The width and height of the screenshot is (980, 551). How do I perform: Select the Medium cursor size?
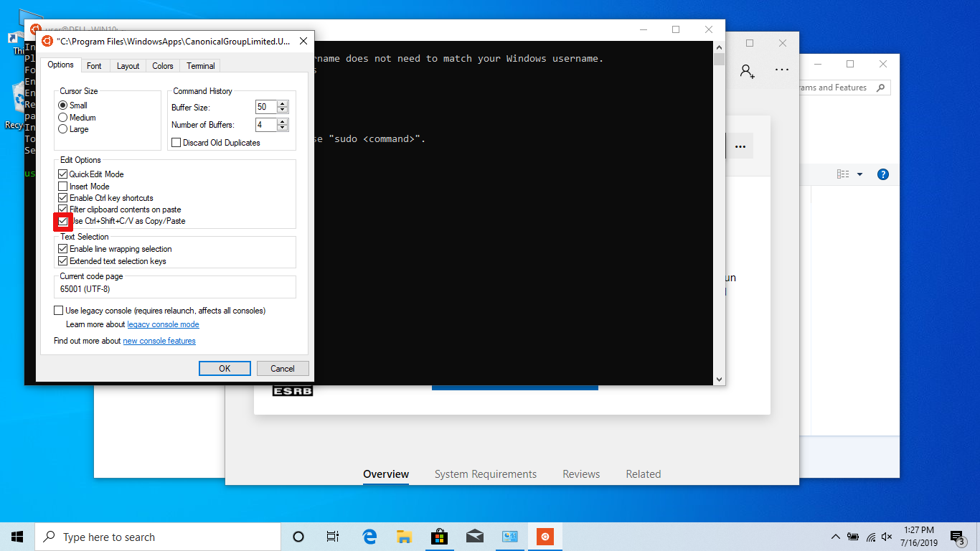point(63,118)
